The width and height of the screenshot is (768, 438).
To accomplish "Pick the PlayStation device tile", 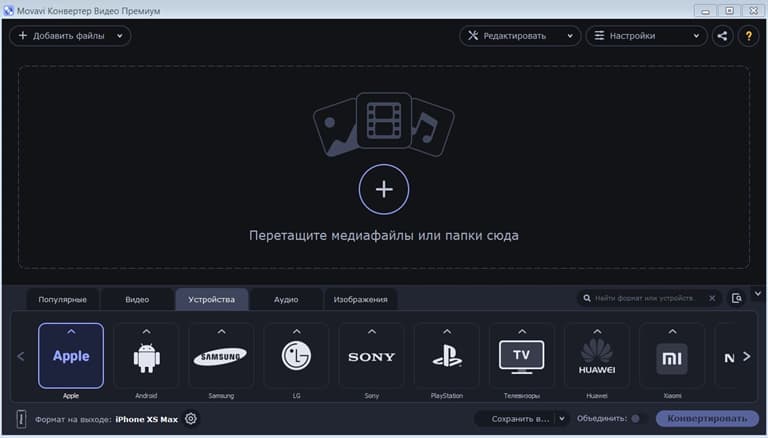I will (447, 356).
